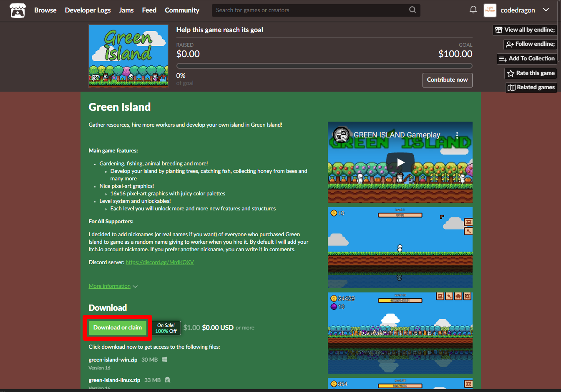The width and height of the screenshot is (561, 392).
Task: Click the search magnifier icon
Action: 413,10
